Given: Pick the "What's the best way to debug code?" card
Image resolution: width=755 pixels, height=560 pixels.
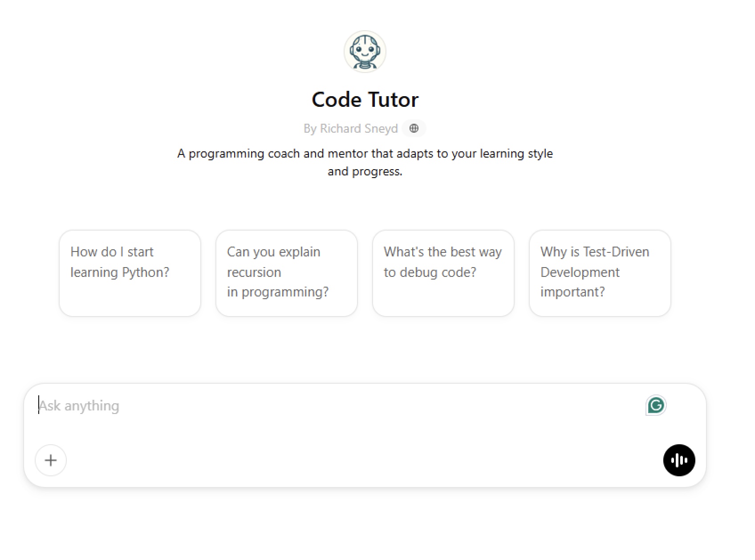Looking at the screenshot, I should point(443,273).
